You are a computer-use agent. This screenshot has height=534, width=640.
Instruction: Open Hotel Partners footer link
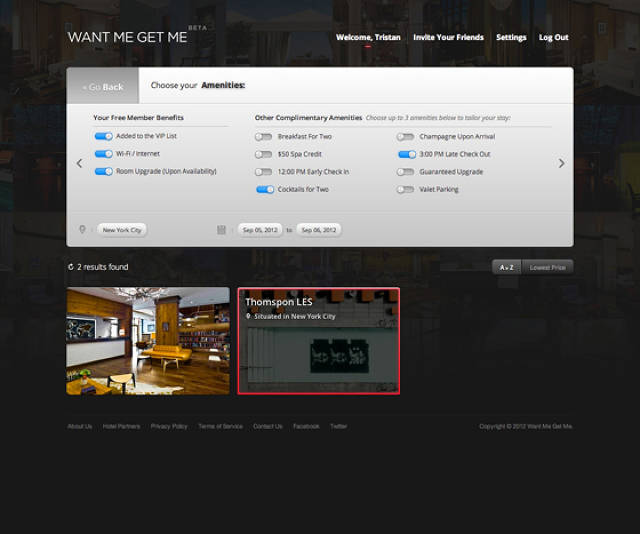[x=121, y=426]
